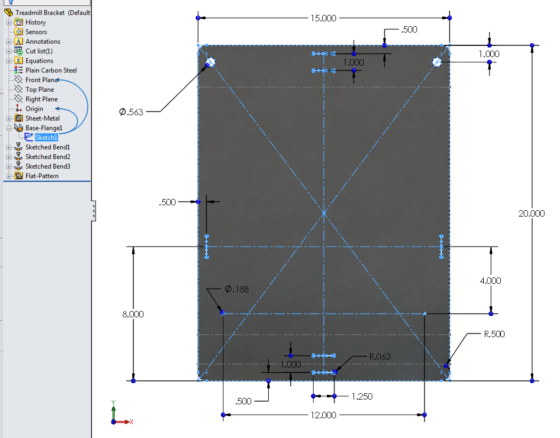Viewport: 560px width, 438px height.
Task: Click the Sketched Bend2 icon
Action: coord(19,156)
